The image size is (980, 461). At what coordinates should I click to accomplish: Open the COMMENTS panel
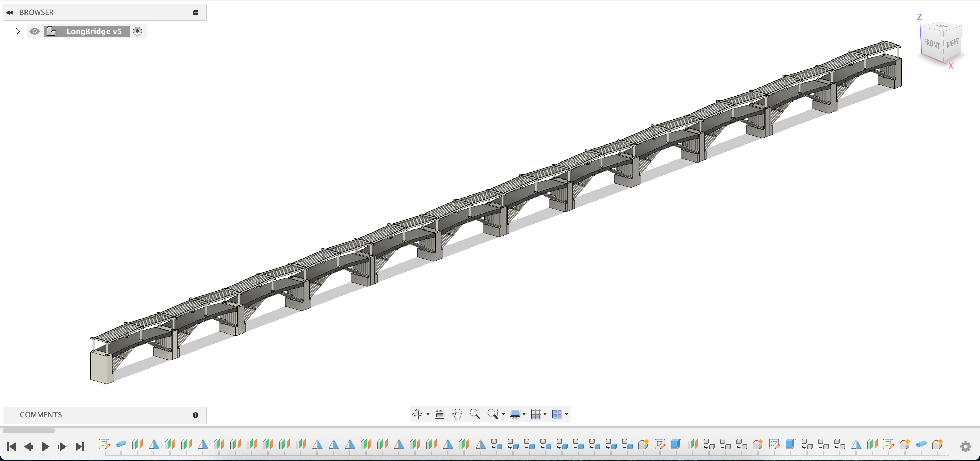pyautogui.click(x=41, y=415)
